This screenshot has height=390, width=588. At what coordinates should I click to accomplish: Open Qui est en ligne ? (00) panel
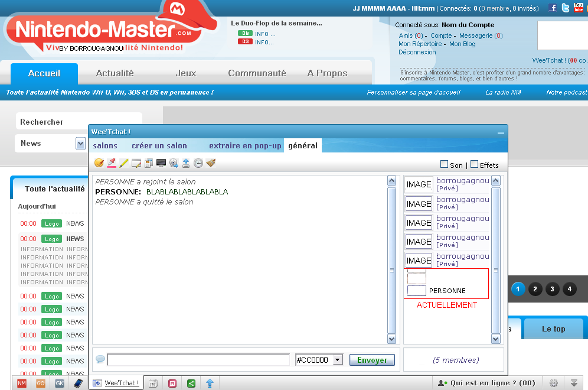click(x=486, y=383)
